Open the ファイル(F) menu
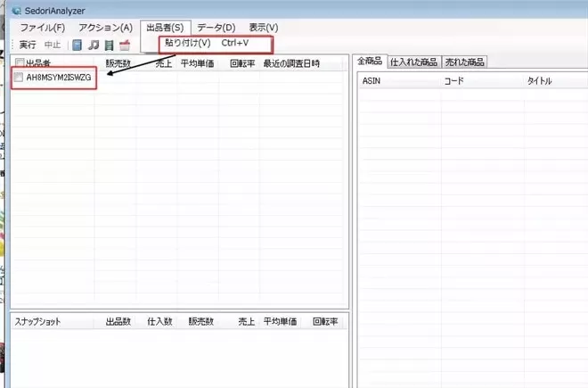 pyautogui.click(x=42, y=28)
